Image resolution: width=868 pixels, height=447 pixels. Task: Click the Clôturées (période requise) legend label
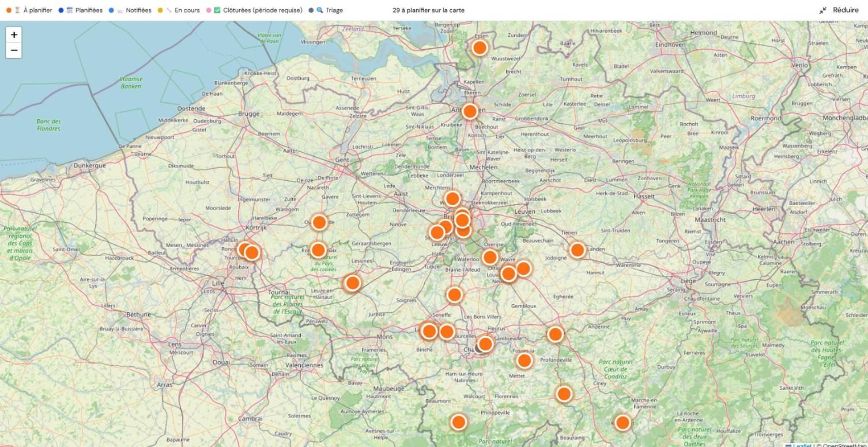(x=263, y=10)
